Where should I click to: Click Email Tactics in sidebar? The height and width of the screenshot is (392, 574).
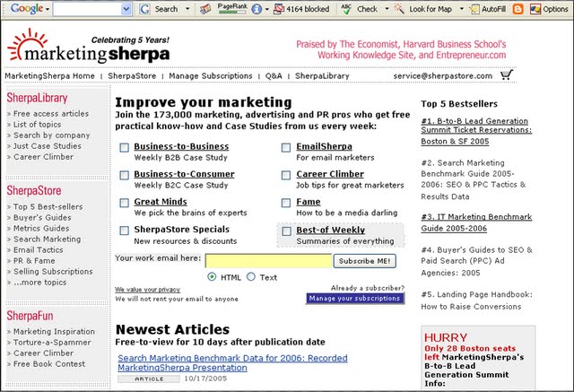click(38, 250)
